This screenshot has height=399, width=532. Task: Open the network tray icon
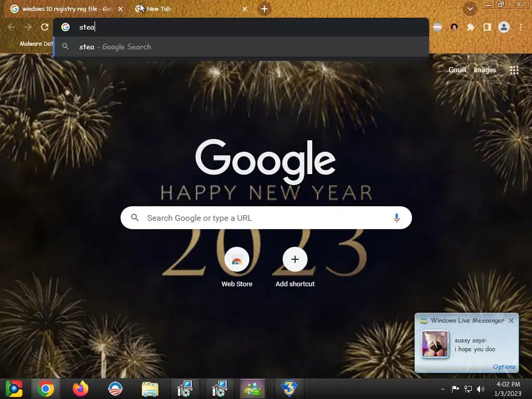click(x=468, y=389)
